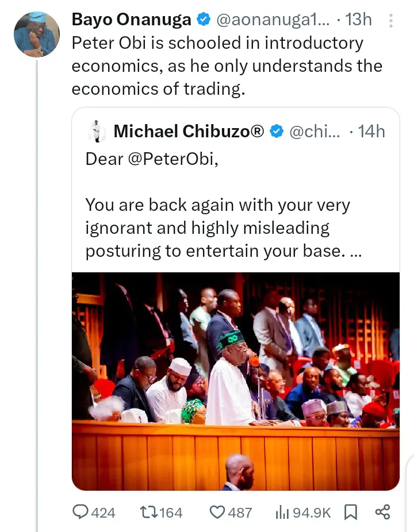Click Bayo Onanuga's blue verified badge
Image resolution: width=414 pixels, height=532 pixels.
[x=203, y=20]
